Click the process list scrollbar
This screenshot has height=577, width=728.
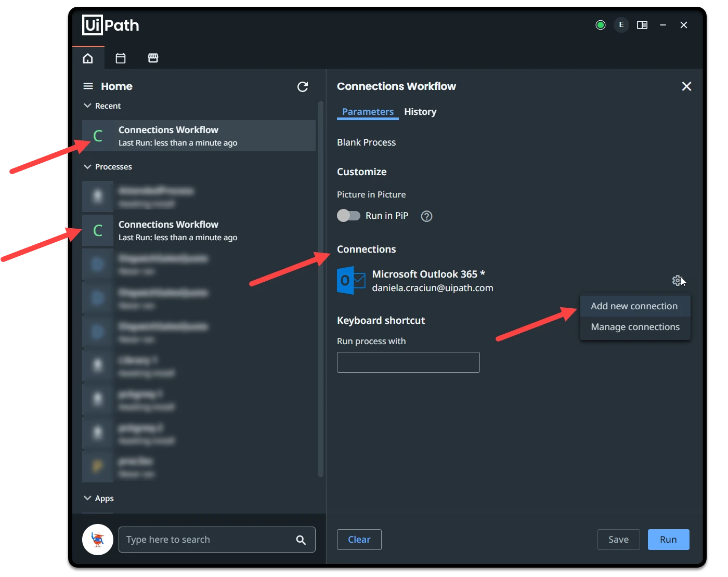321,288
